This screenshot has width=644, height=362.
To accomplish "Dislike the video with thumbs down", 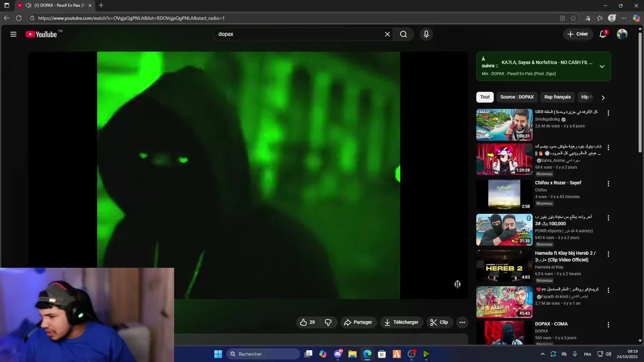I will click(328, 322).
